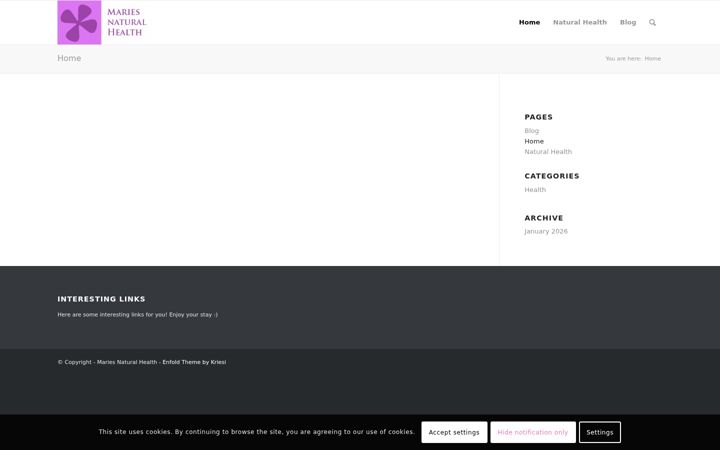Open Blog under the Pages sidebar

pos(532,131)
